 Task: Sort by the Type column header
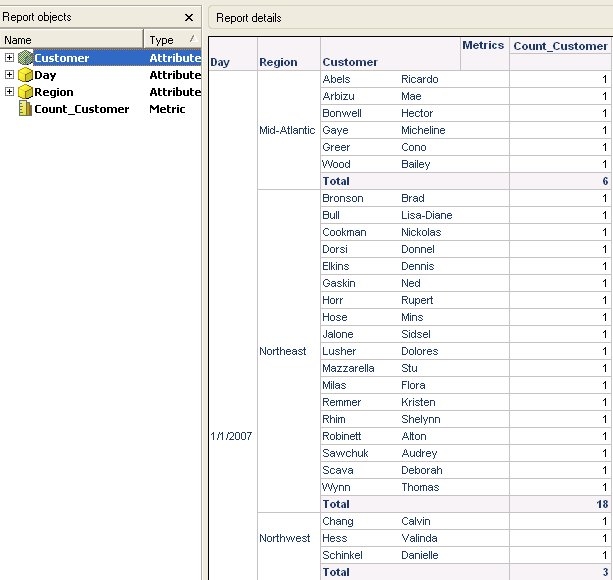[172, 39]
